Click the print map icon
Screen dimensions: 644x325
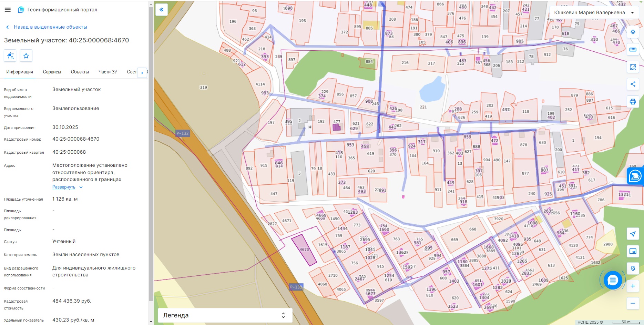pyautogui.click(x=633, y=102)
